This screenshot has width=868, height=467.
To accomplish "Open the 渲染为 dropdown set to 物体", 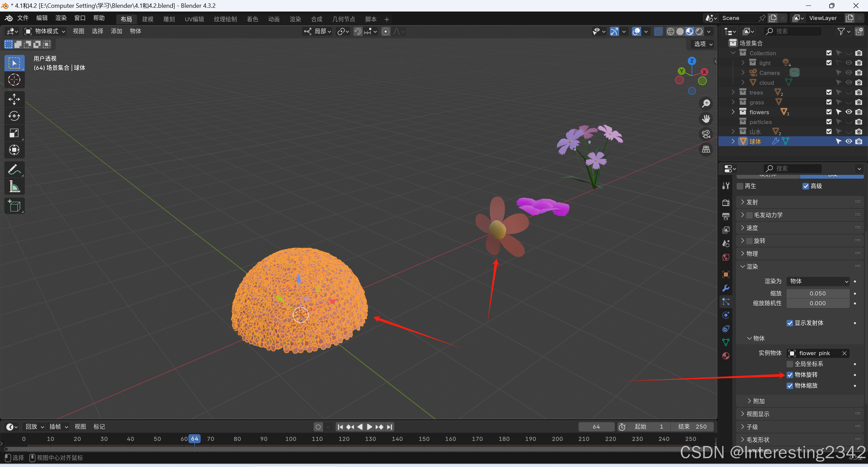I will tap(818, 281).
